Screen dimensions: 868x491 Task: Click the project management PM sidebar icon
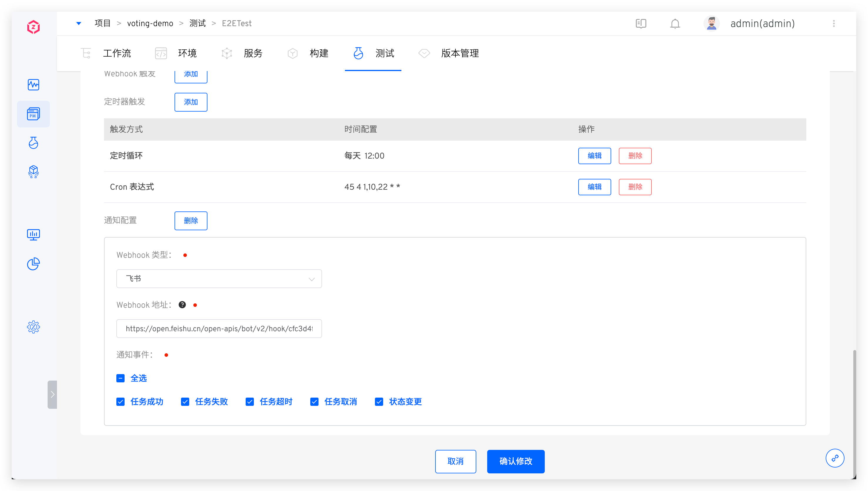(33, 114)
